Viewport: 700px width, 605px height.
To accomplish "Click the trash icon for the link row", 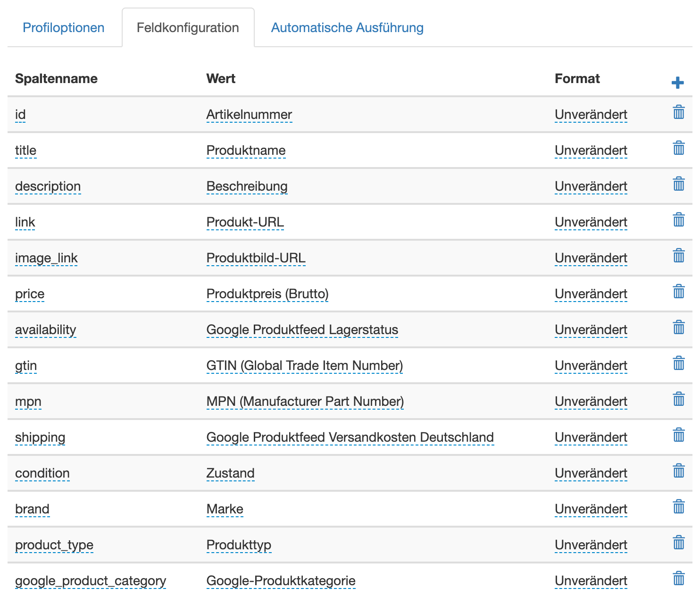I will tap(679, 220).
